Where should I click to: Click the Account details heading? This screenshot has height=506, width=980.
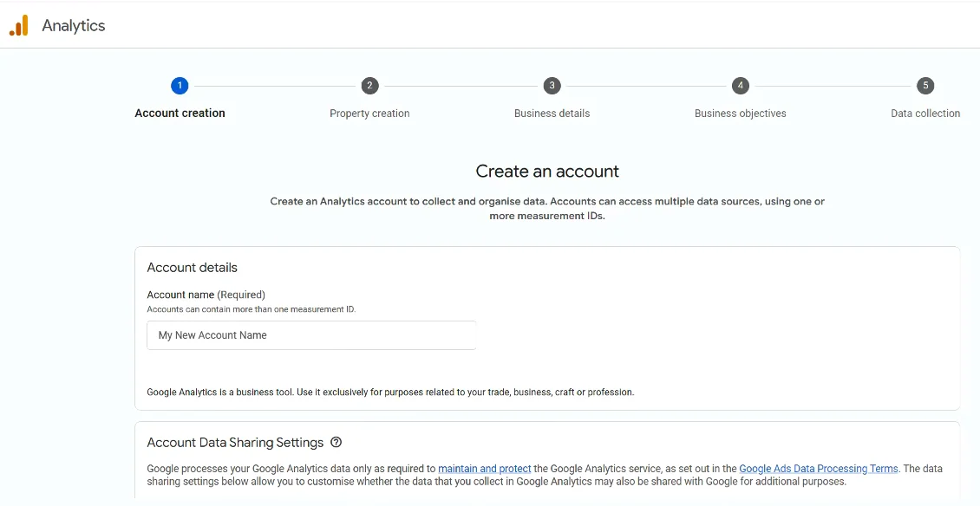tap(192, 268)
